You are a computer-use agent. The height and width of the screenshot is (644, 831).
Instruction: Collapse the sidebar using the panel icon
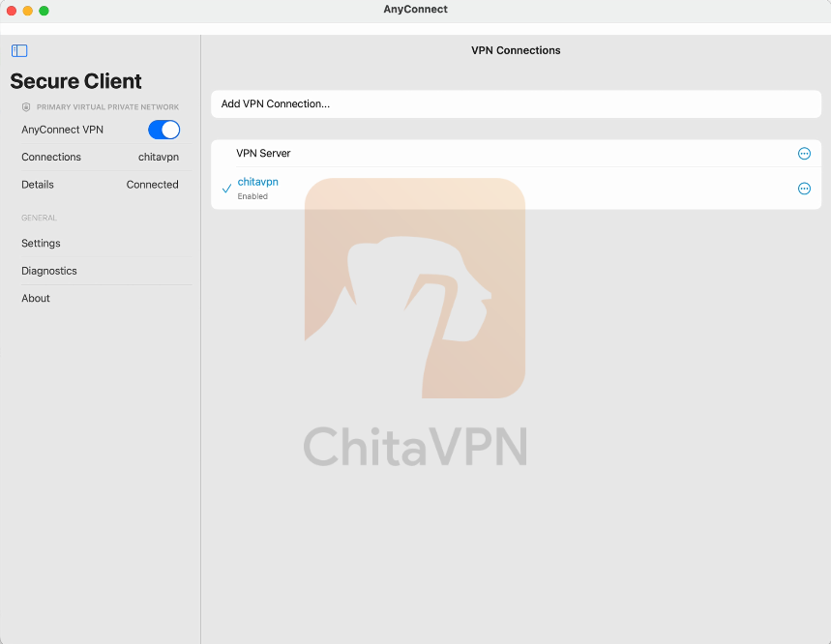[19, 50]
